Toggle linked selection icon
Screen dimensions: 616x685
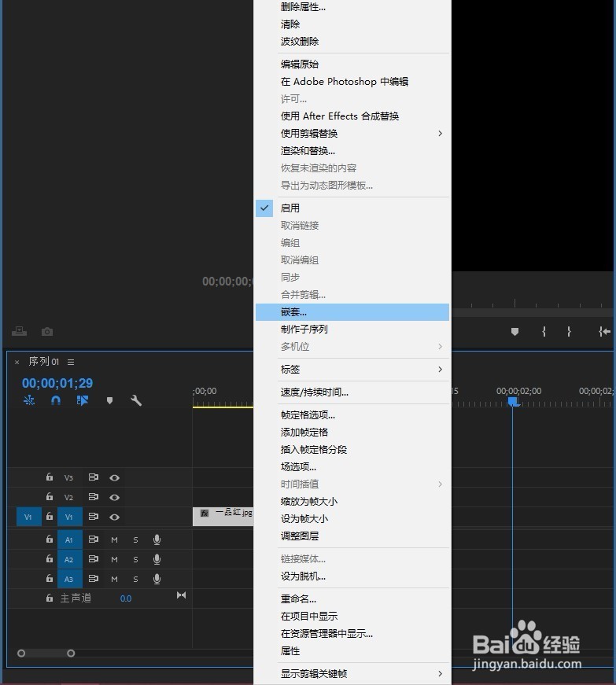coord(82,400)
